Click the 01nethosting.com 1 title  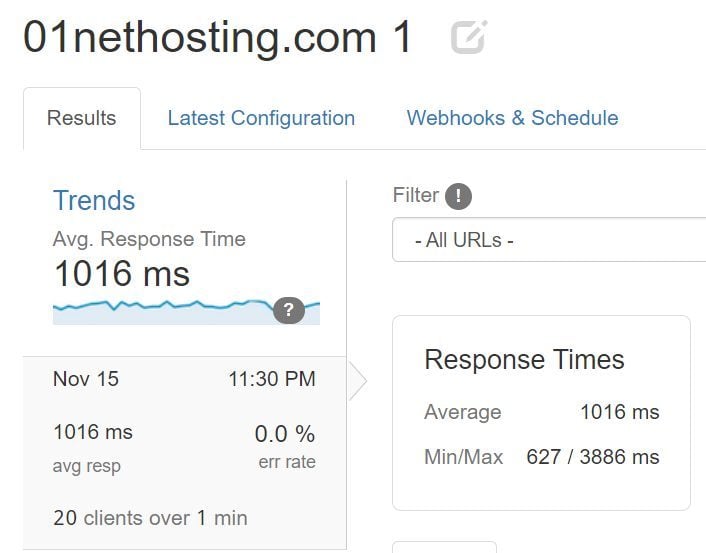click(x=217, y=38)
